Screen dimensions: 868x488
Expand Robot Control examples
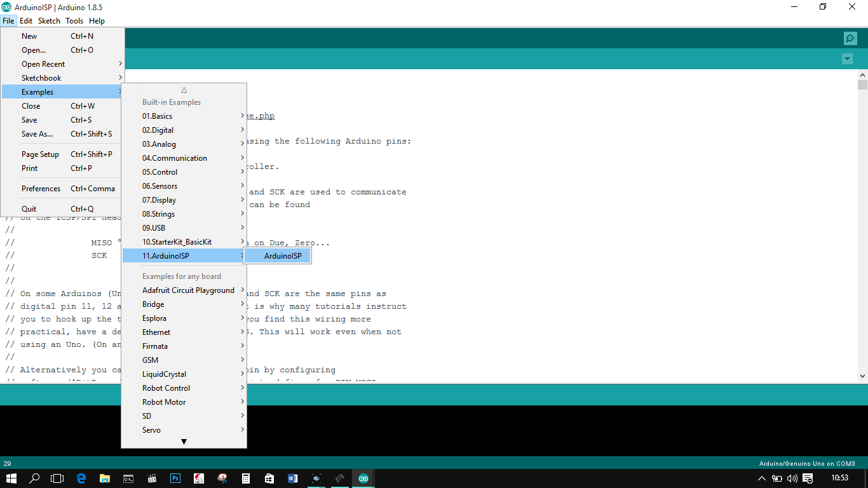pyautogui.click(x=184, y=388)
